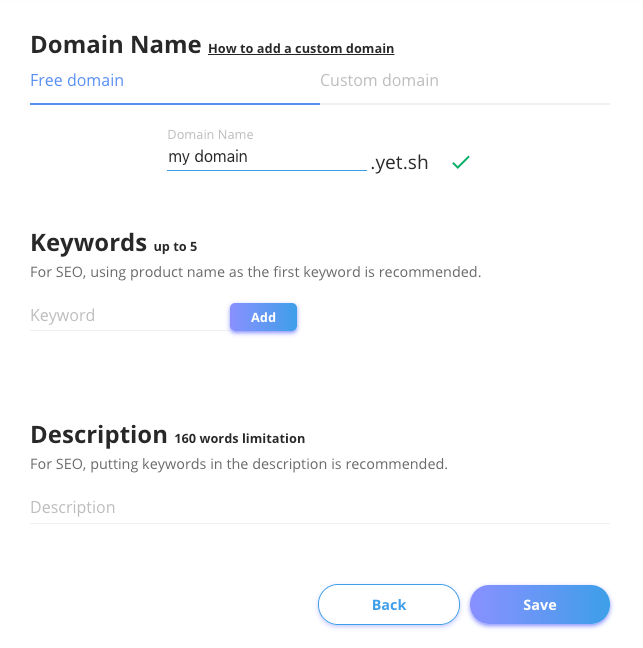Click the '160 words limitation' label
643x648 pixels.
(239, 438)
